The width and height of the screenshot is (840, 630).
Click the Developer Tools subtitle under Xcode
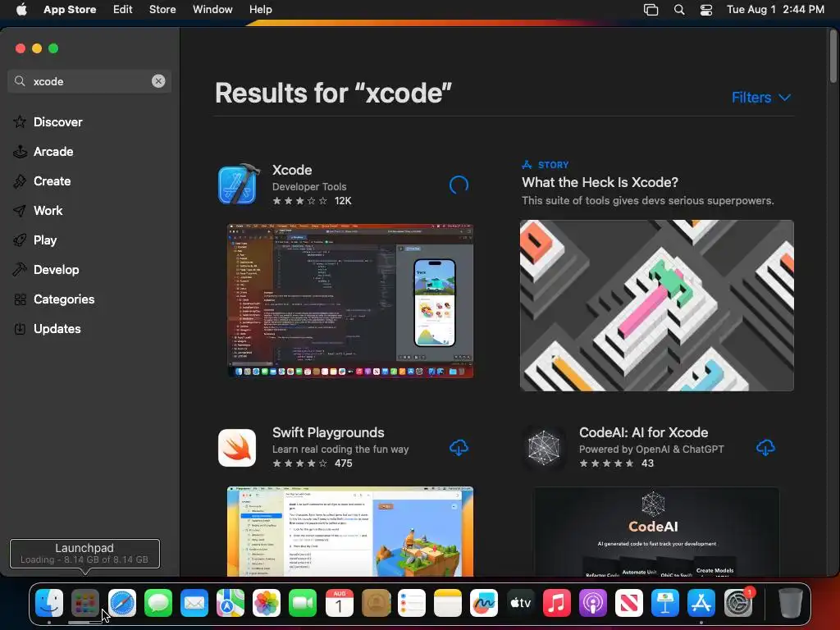tap(309, 186)
